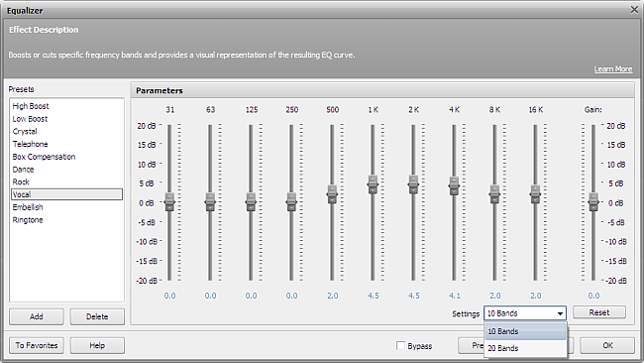
Task: Click the 4.5 value under 1 K
Action: 374,296
